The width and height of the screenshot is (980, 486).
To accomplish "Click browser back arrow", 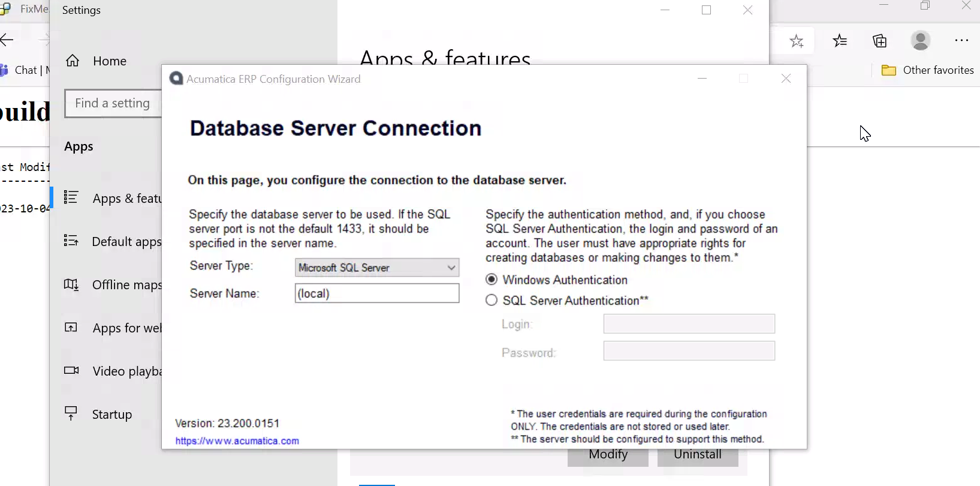I will point(7,40).
